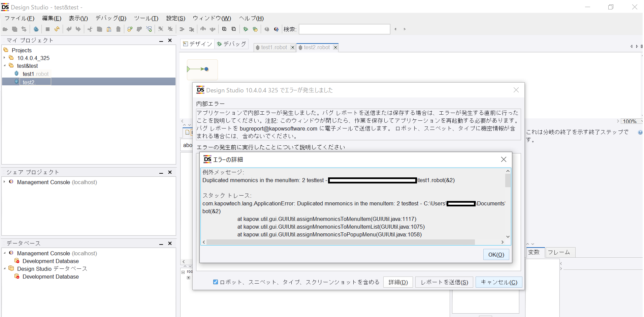Click the Paste clipboard icon

coord(109,29)
